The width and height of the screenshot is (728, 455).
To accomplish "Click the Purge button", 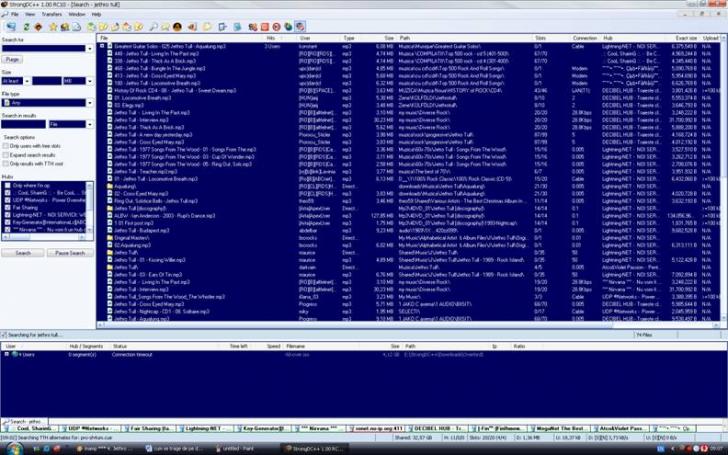I will click(12, 59).
